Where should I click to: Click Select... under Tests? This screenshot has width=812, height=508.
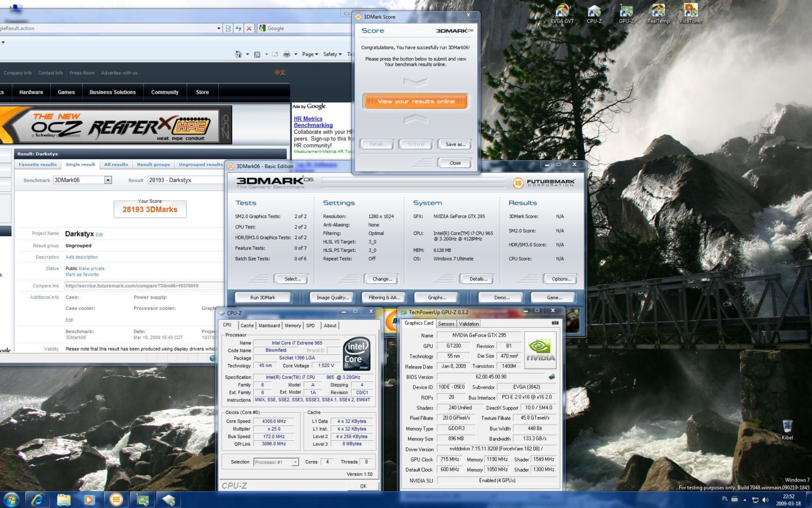point(292,279)
